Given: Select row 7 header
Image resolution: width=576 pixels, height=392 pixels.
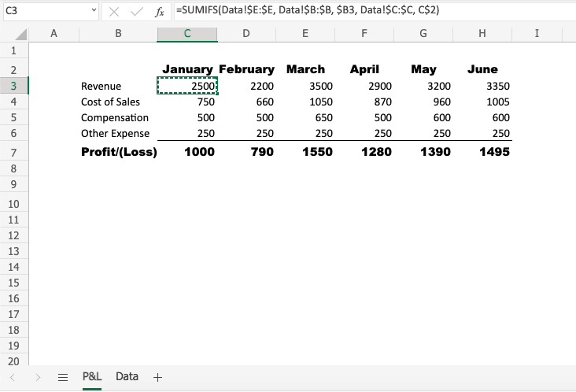Looking at the screenshot, I should (x=14, y=152).
